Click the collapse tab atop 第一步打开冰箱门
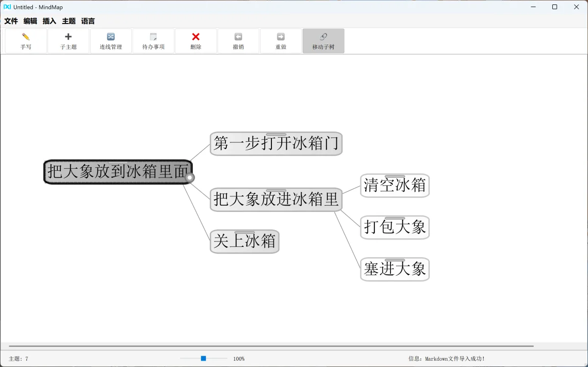 click(276, 134)
